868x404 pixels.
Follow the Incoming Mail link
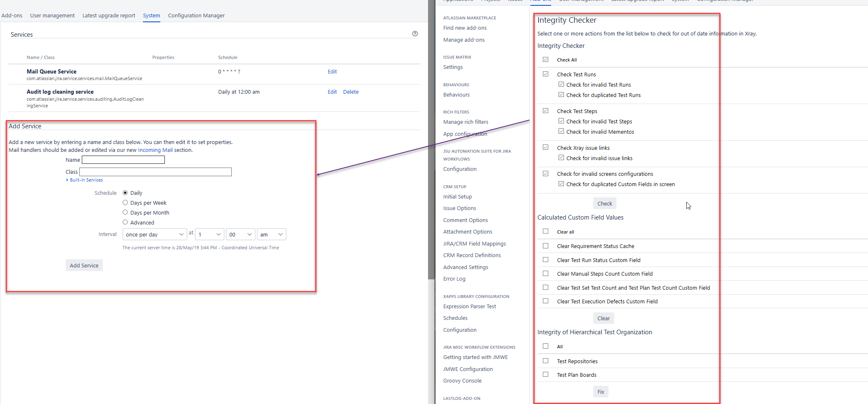pos(155,150)
